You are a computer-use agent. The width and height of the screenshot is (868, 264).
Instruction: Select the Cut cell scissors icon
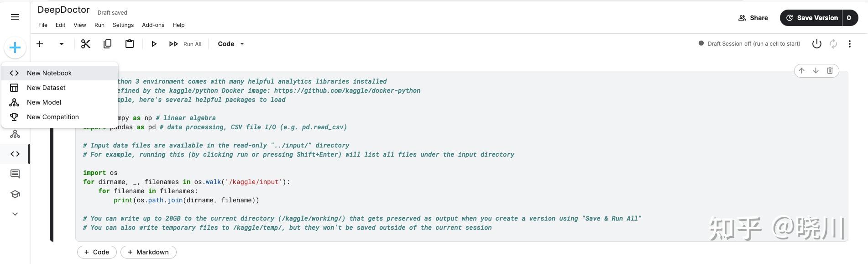tap(85, 43)
